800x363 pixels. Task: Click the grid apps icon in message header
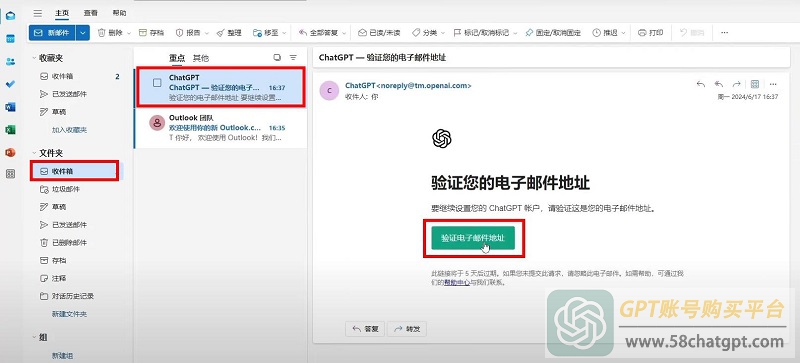(x=755, y=84)
